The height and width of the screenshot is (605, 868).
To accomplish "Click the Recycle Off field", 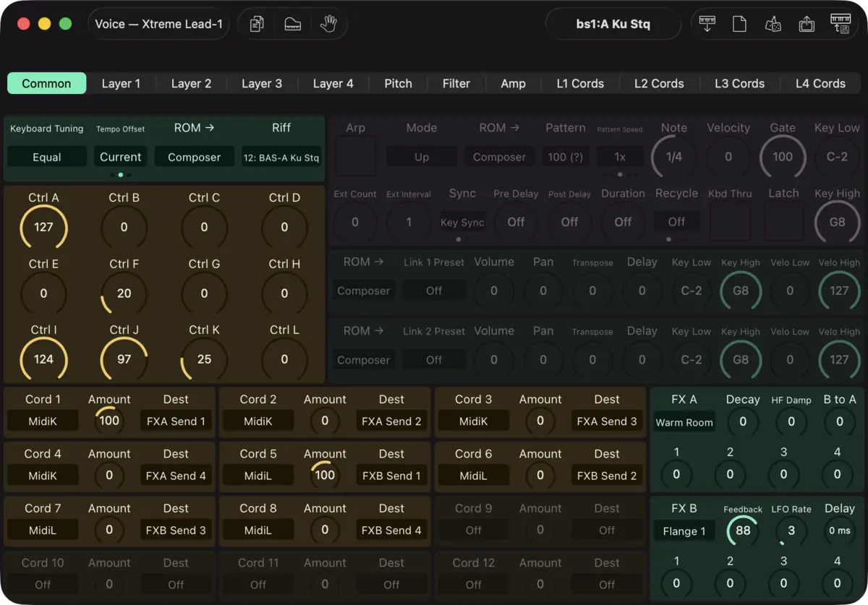I will [676, 222].
